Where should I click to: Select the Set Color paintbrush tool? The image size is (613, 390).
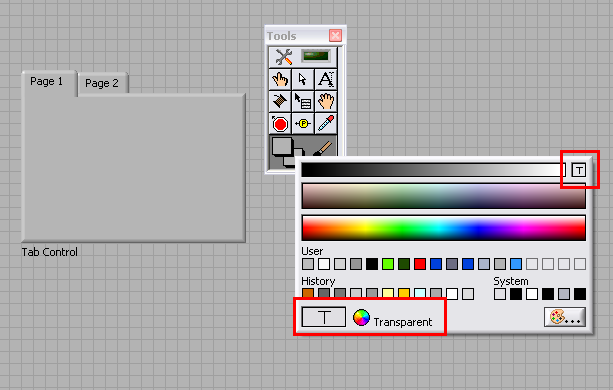(324, 148)
